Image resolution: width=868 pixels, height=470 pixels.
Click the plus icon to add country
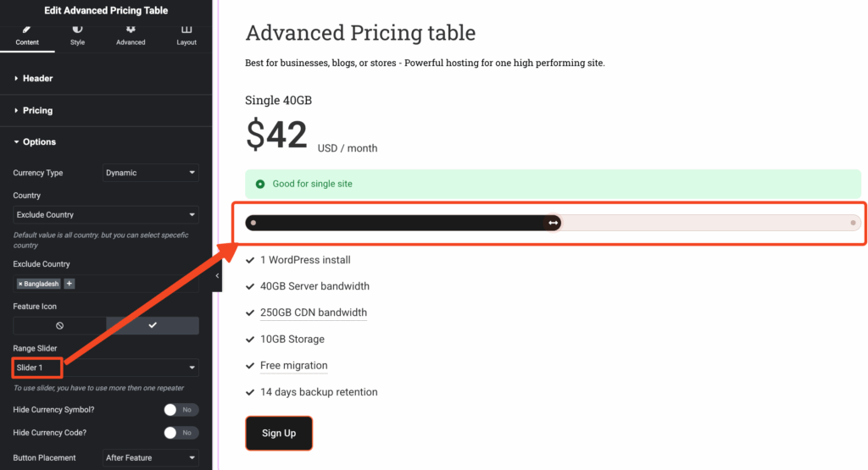tap(70, 284)
